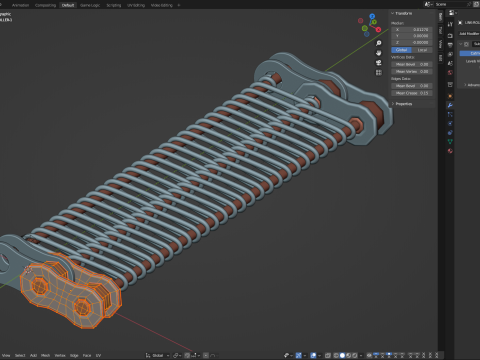This screenshot has height=360, width=480.
Task: Collapse the subdivision modifier panel
Action: click(461, 44)
